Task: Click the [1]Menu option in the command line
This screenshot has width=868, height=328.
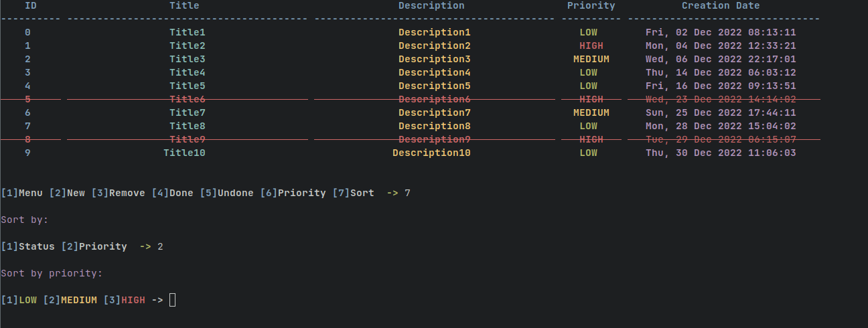Action: [x=22, y=193]
